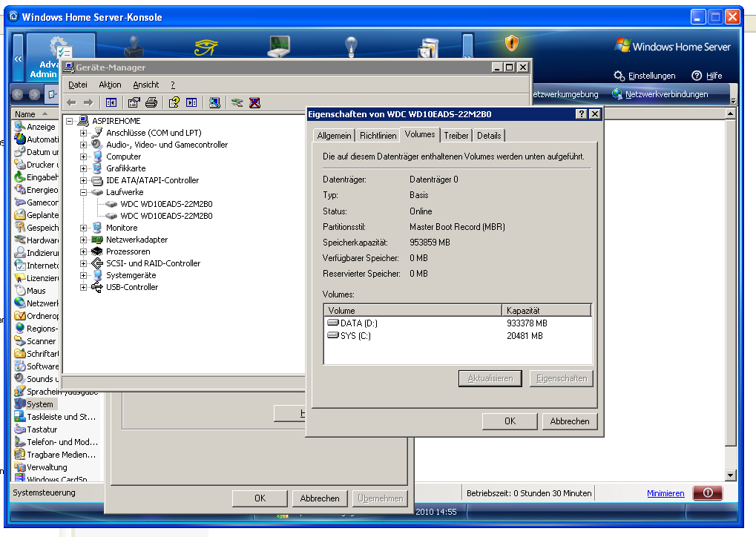
Task: Click the uninstall device toolbar icon
Action: (254, 102)
